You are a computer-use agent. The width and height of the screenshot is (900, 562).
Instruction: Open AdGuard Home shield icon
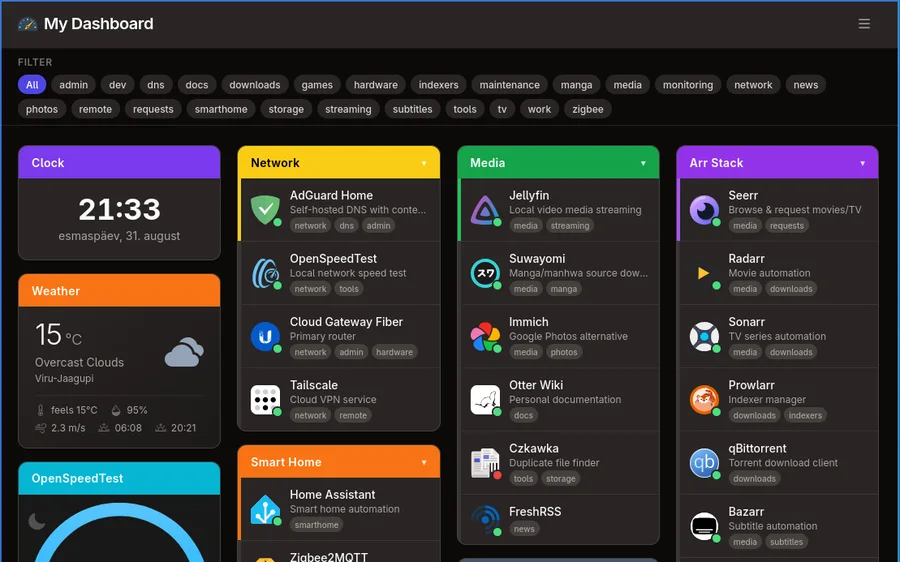point(265,210)
